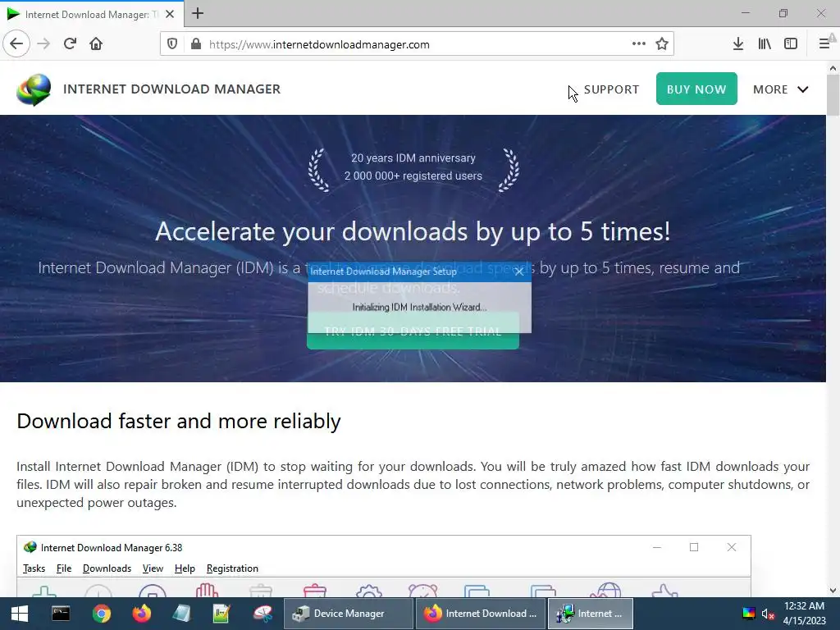Open a new browser tab

tap(198, 13)
